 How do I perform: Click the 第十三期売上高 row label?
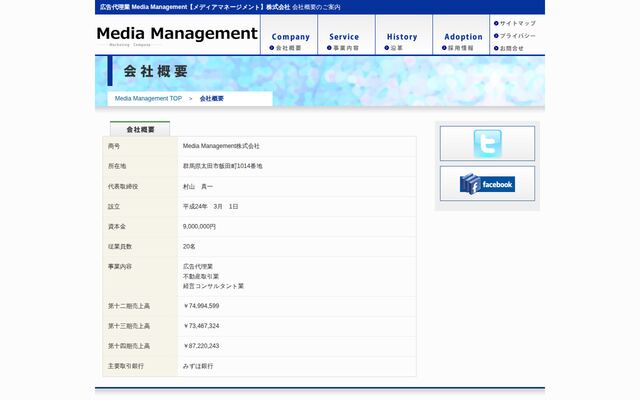[x=129, y=326]
